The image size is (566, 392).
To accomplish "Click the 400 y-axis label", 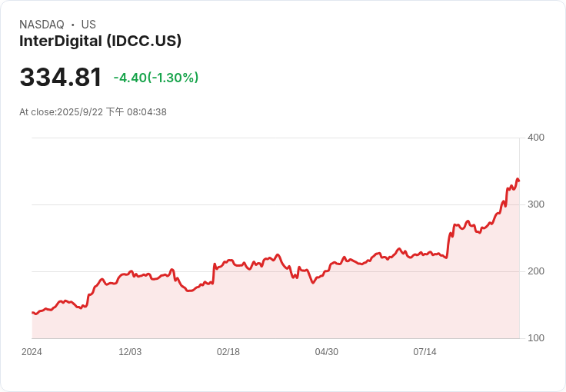I will [535, 138].
